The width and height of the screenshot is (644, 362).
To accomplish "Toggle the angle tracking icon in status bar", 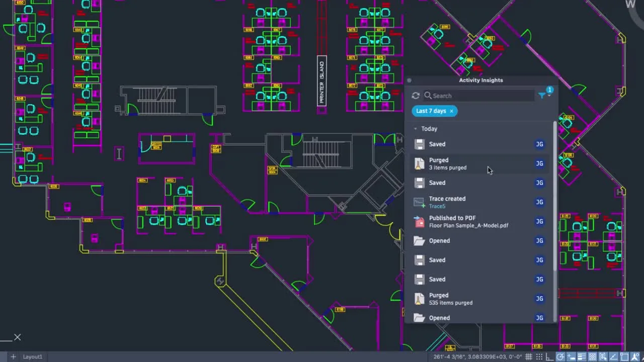I will click(613, 357).
